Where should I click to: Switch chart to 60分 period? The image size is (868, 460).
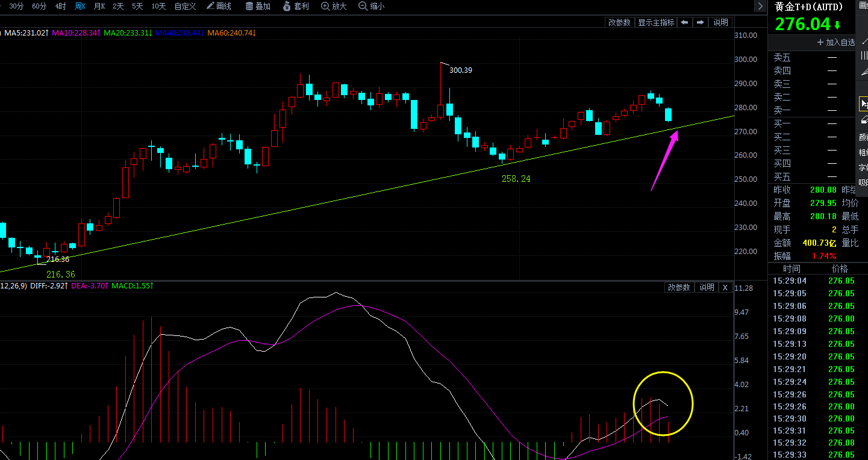pyautogui.click(x=39, y=6)
